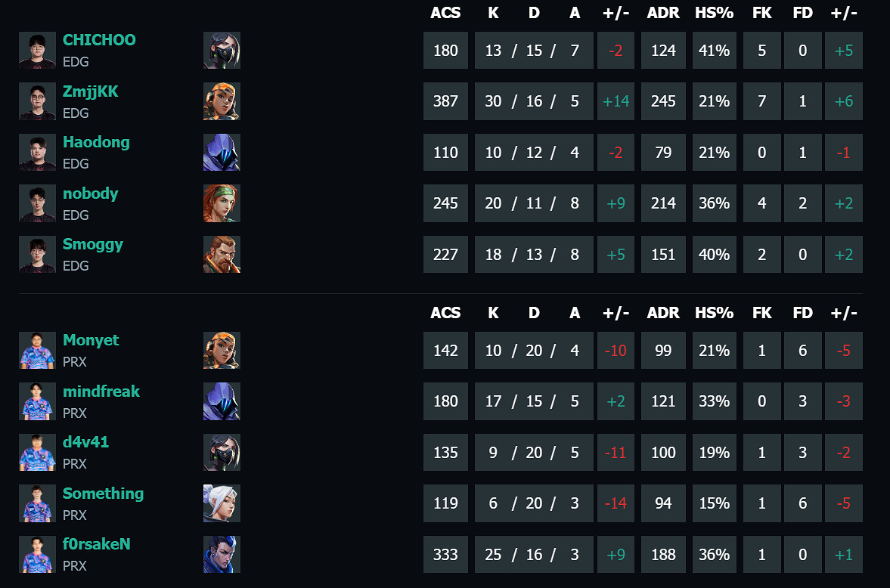
Task: Open Monyet's player profile
Action: tap(91, 340)
